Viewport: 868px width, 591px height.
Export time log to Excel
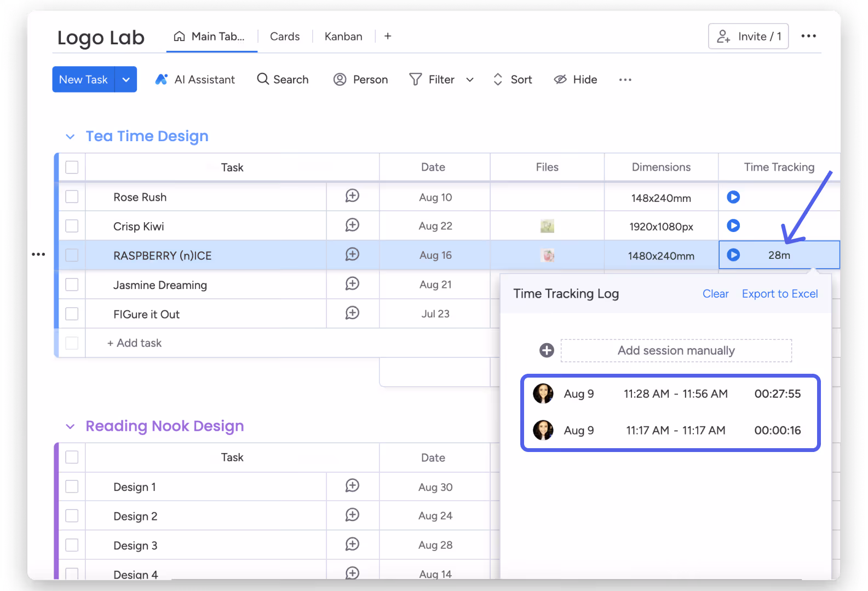(x=779, y=294)
